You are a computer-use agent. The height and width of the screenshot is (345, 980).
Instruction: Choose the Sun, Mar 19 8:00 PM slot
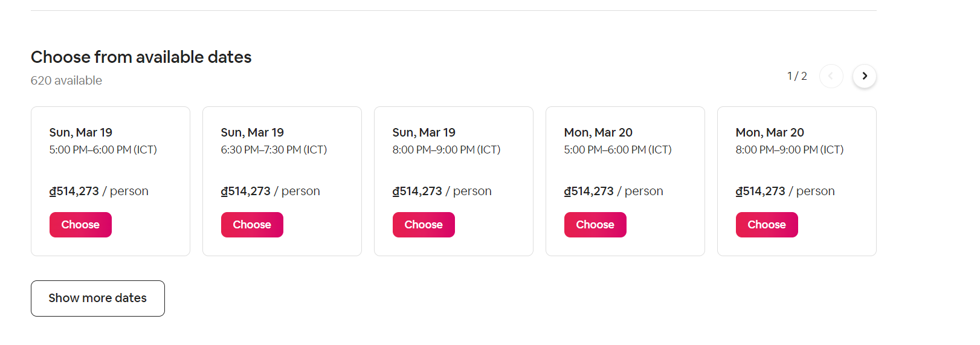click(424, 225)
